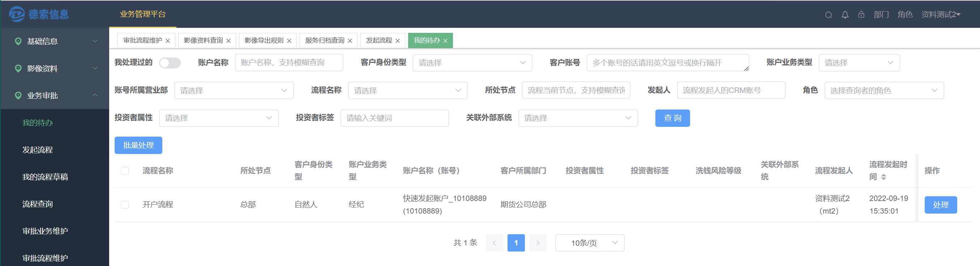This screenshot has height=266, width=980.
Task: Toggle the 我处理过的 switch
Action: [170, 63]
